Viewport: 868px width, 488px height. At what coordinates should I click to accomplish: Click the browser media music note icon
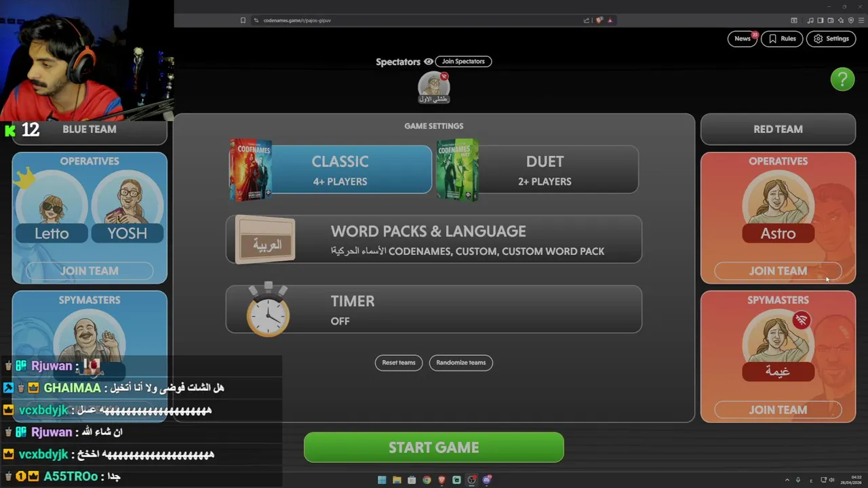tap(810, 20)
